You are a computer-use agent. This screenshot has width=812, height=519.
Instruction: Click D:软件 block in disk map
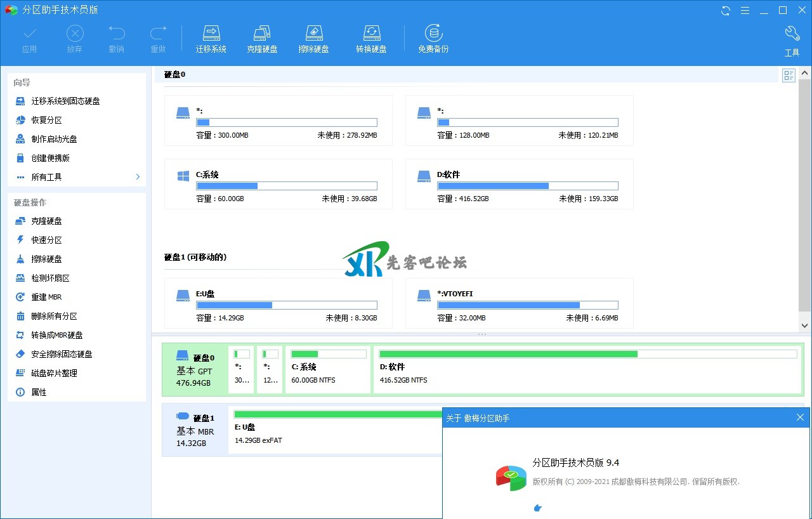coord(587,368)
